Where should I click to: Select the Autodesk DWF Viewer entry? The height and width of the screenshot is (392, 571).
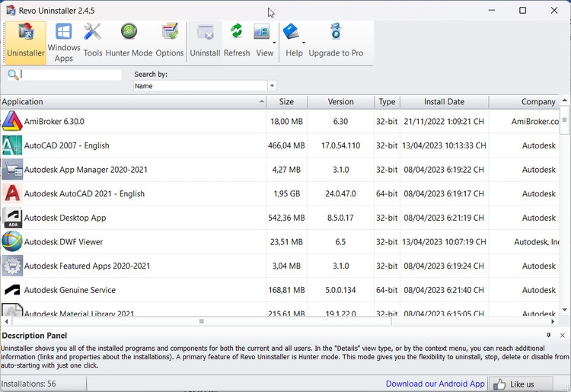pyautogui.click(x=63, y=242)
